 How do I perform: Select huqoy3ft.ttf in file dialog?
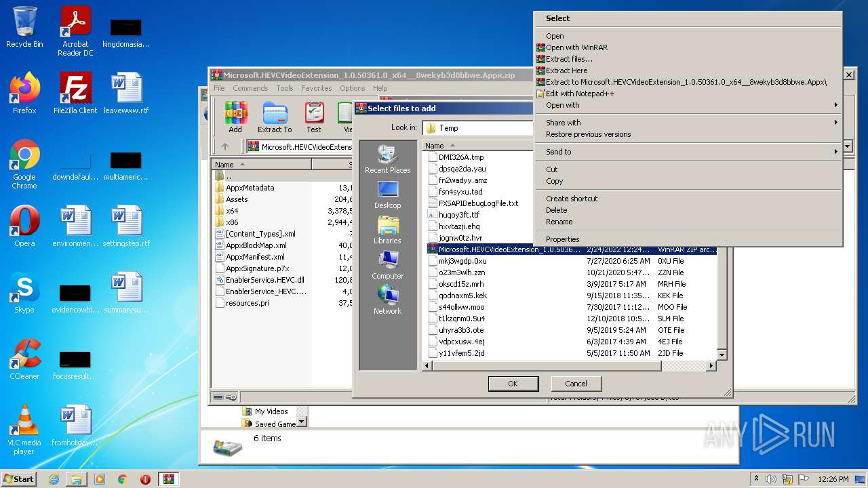459,215
